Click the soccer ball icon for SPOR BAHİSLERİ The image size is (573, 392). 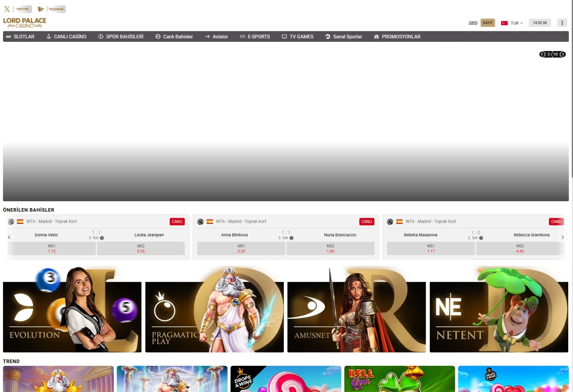coord(101,37)
